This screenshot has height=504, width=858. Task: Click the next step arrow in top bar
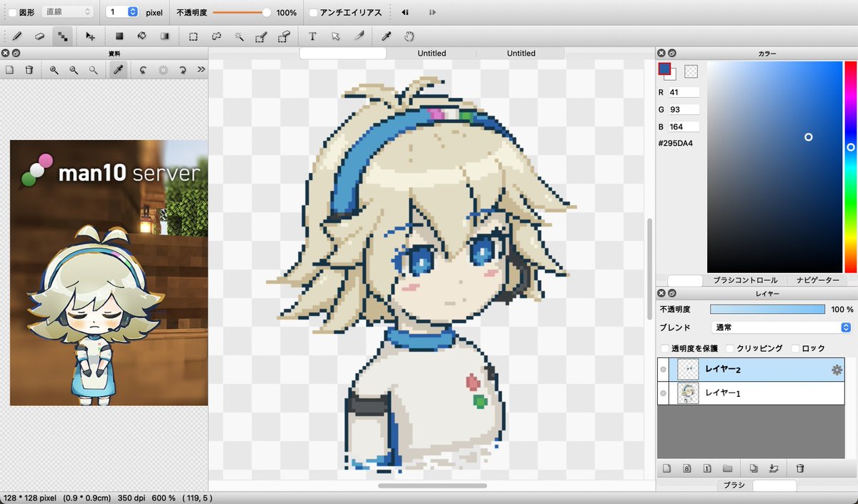tap(433, 12)
